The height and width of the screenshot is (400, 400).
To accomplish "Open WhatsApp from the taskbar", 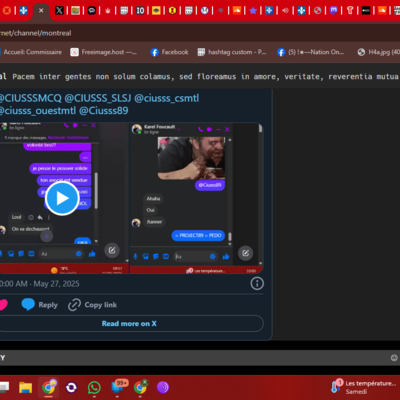I will [x=94, y=387].
